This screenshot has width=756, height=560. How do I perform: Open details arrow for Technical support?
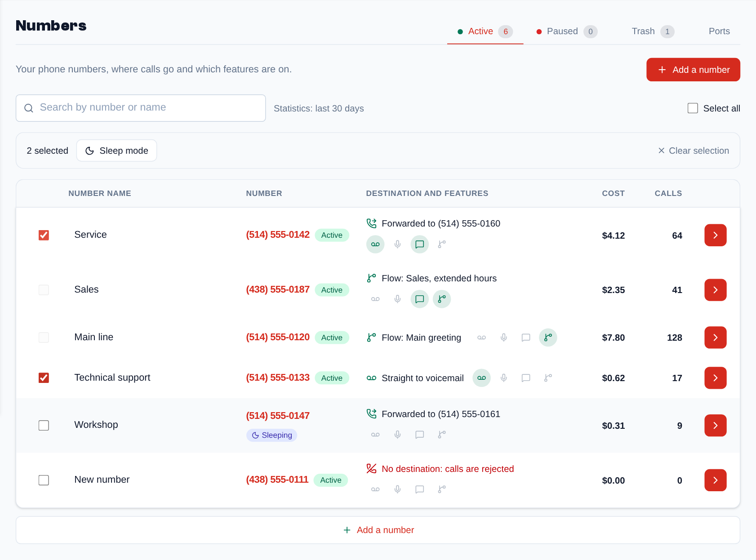coord(715,378)
